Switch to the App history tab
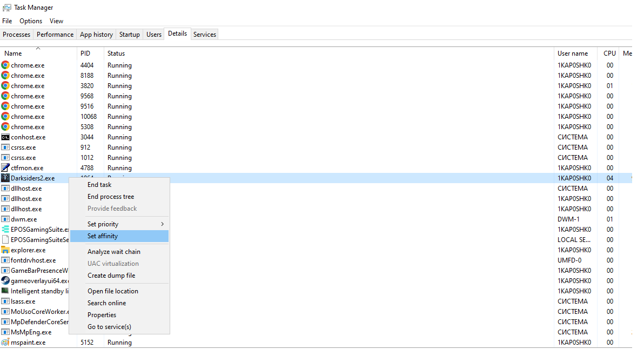644x349 pixels. click(97, 35)
